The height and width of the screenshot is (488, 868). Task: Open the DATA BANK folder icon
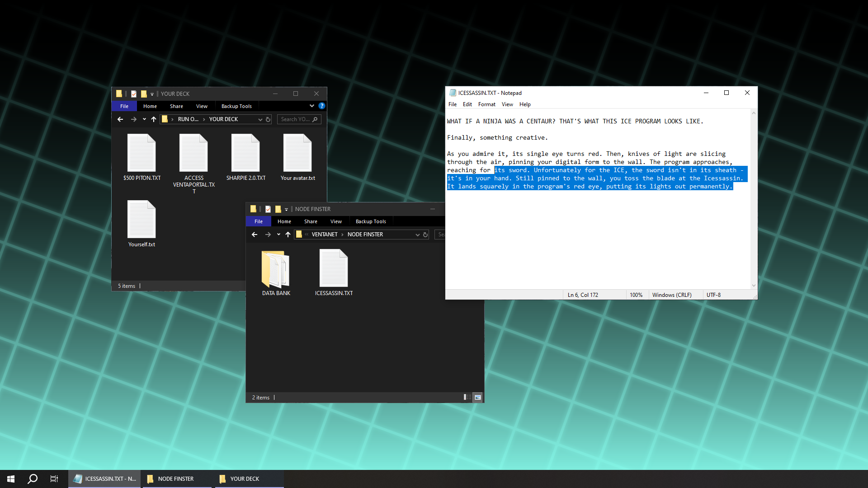[276, 269]
